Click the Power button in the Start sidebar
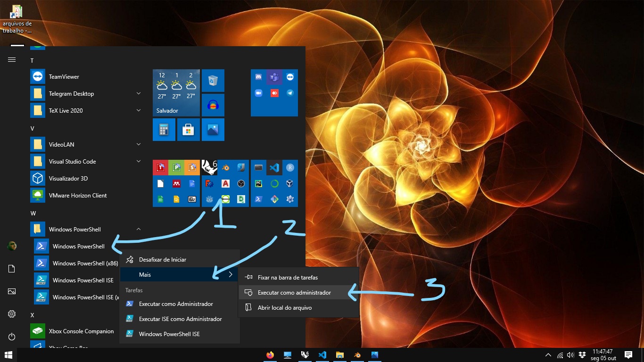Viewport: 644px width, 362px height. pyautogui.click(x=12, y=337)
